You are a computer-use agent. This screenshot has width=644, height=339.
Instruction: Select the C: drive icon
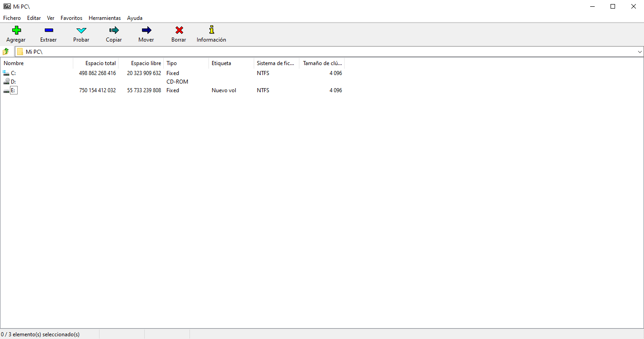tap(6, 73)
